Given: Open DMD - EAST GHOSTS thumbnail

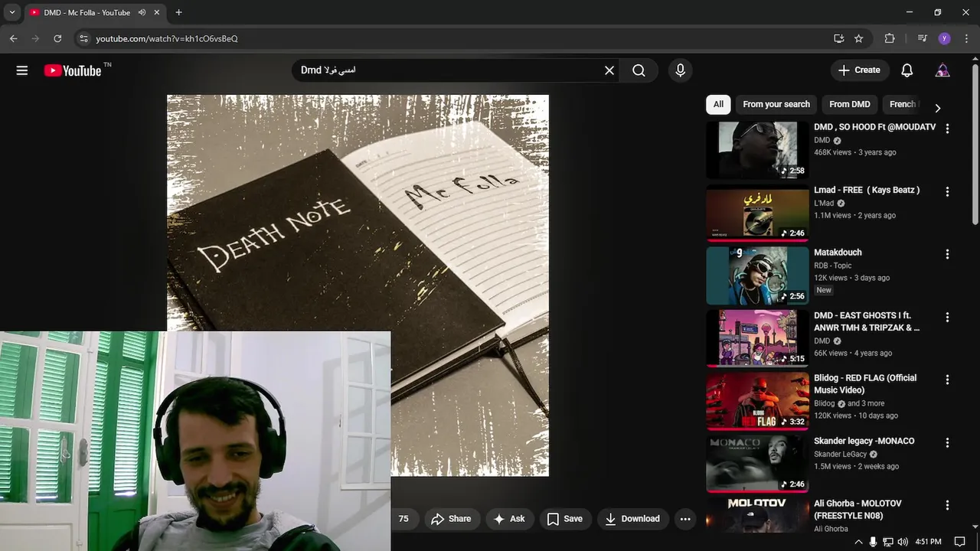Looking at the screenshot, I should (x=757, y=338).
